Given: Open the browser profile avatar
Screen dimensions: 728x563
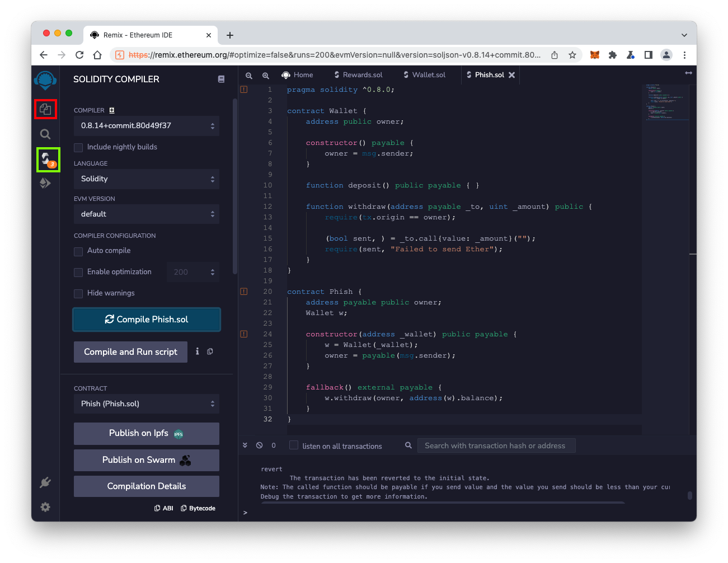Looking at the screenshot, I should [666, 55].
